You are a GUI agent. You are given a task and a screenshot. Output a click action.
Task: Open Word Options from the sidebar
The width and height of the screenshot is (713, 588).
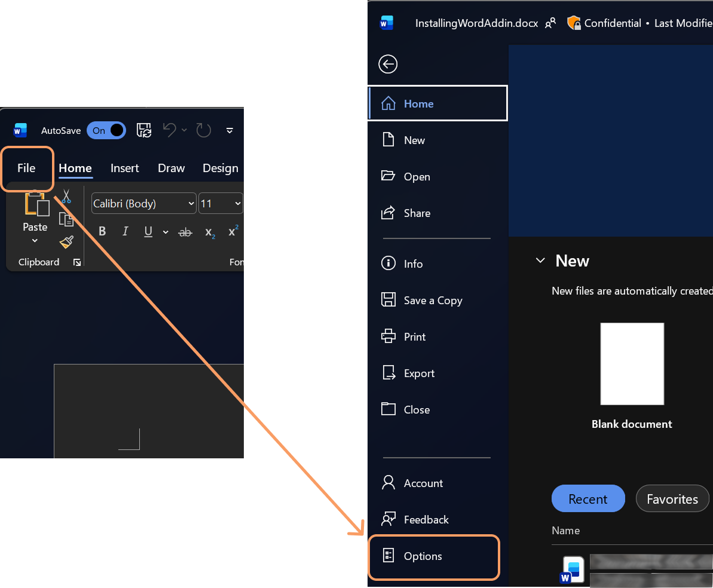coord(423,556)
